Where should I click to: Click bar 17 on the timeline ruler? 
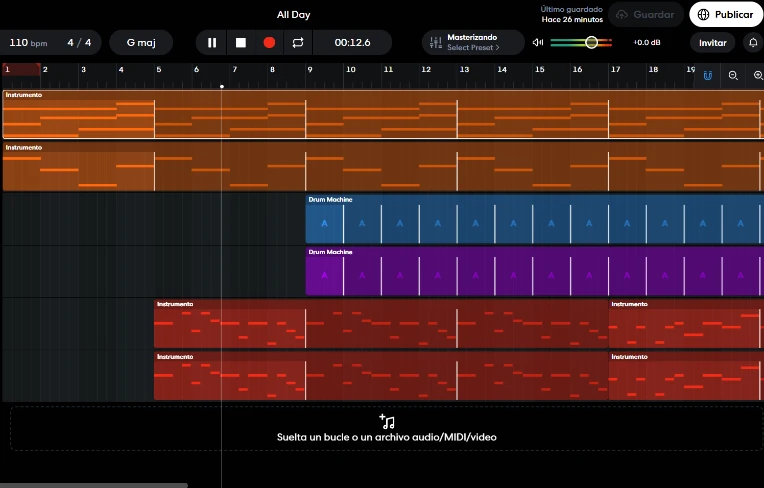tap(615, 70)
